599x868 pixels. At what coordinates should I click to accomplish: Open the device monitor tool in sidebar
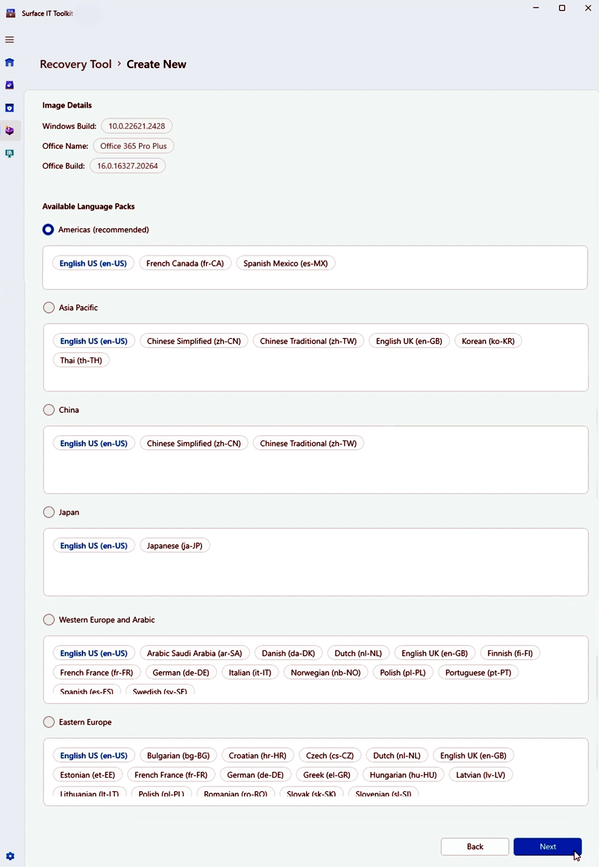pos(9,153)
